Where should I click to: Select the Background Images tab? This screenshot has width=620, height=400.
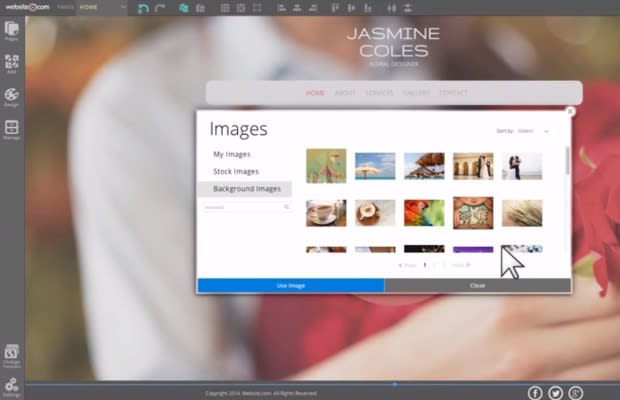tap(245, 189)
